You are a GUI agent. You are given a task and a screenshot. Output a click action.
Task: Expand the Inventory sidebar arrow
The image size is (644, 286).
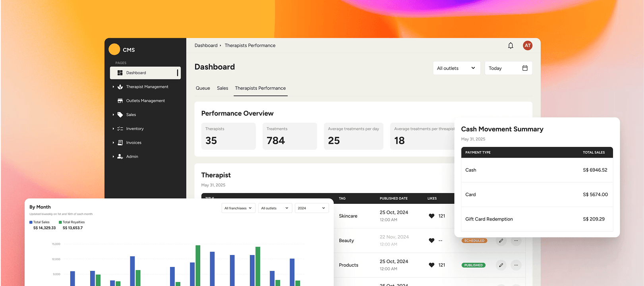[x=113, y=129]
